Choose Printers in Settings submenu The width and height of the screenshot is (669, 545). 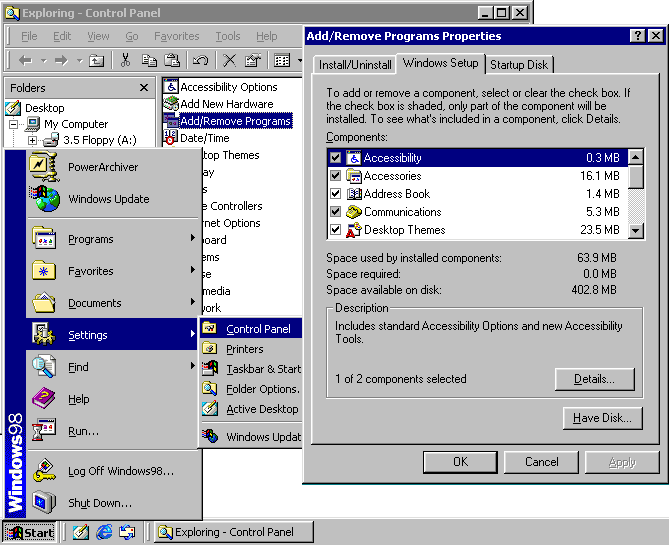(x=251, y=349)
